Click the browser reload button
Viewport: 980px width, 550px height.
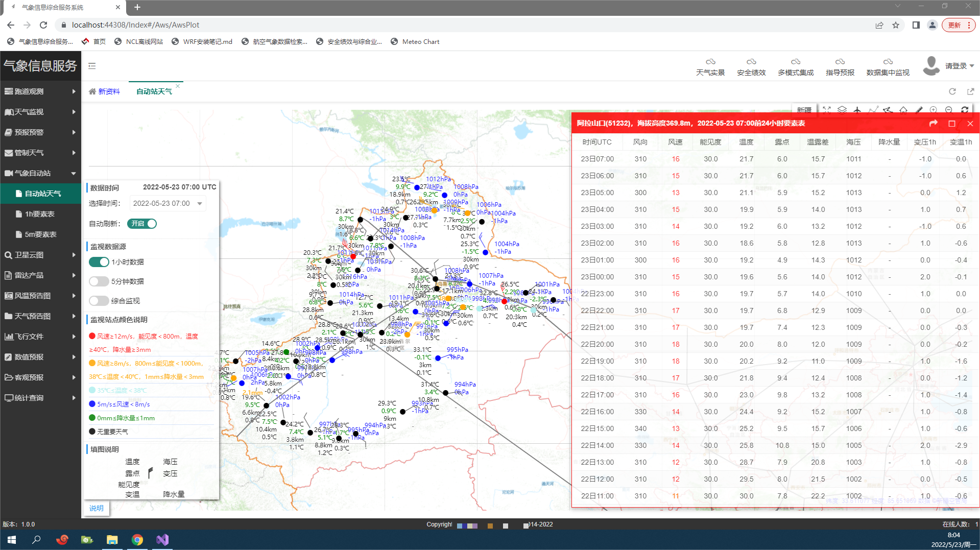[x=43, y=25]
